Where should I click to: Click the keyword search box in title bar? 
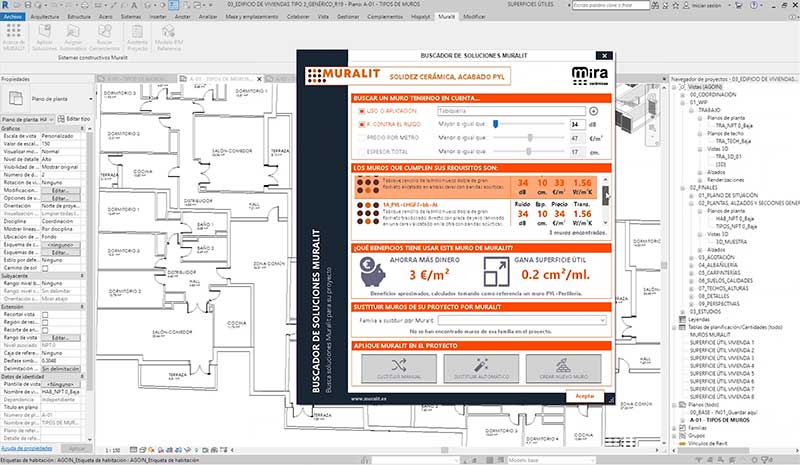click(x=611, y=5)
